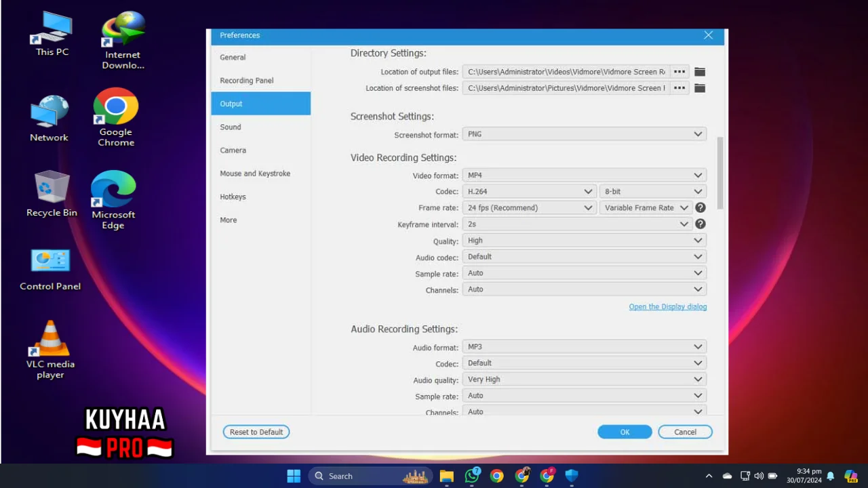This screenshot has height=488, width=868.
Task: Click Reset to Default button
Action: pyautogui.click(x=256, y=432)
